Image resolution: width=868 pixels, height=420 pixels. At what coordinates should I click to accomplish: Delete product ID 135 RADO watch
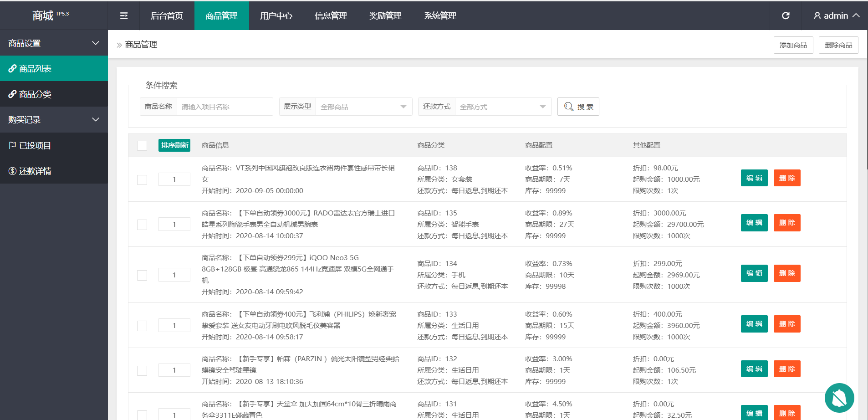click(x=787, y=223)
